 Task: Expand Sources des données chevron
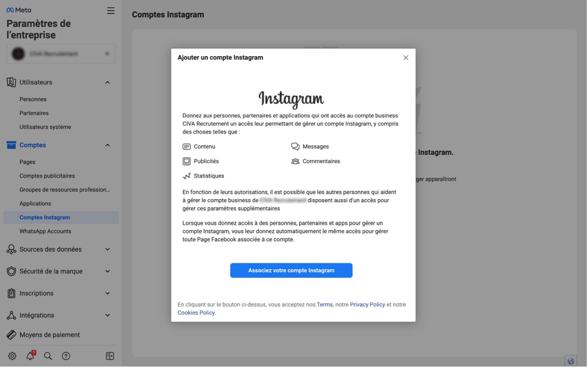107,250
